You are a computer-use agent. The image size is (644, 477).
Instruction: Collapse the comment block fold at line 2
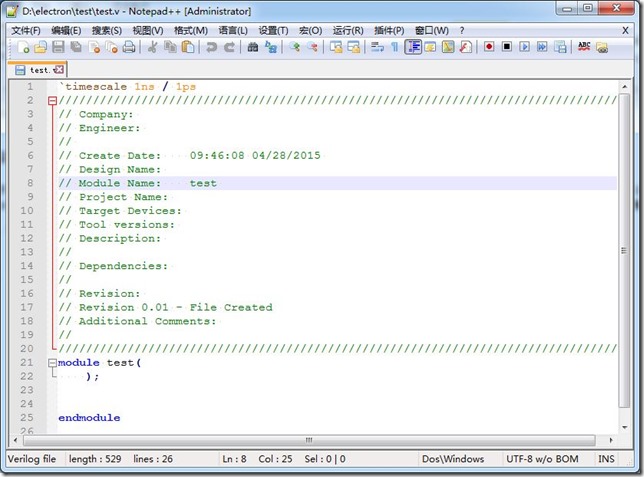(x=52, y=101)
